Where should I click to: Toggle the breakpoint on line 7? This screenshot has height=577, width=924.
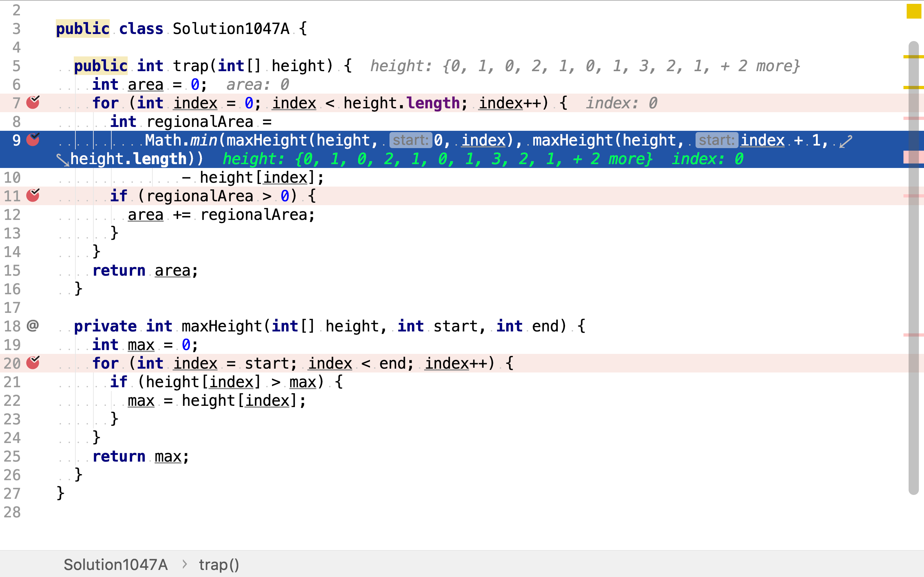33,103
